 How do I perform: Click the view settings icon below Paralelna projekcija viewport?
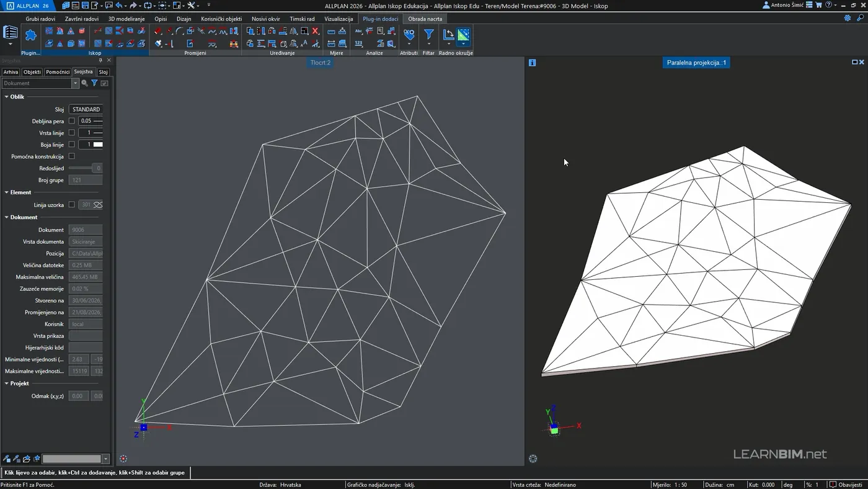coord(533,459)
